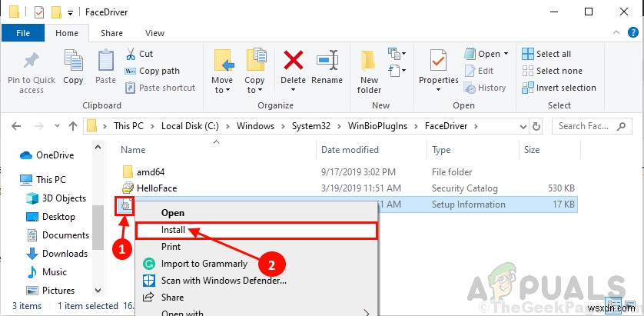The height and width of the screenshot is (316, 644).
Task: Click the quick access new folder icon
Action: click(56, 12)
